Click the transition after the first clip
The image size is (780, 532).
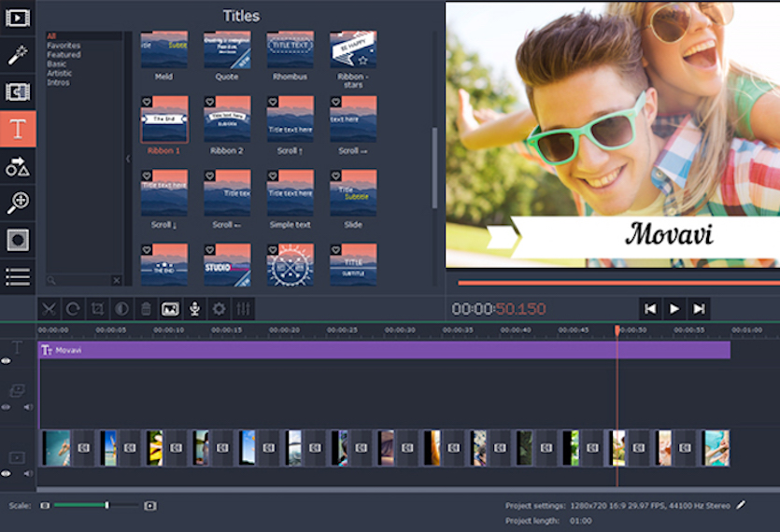pyautogui.click(x=83, y=448)
